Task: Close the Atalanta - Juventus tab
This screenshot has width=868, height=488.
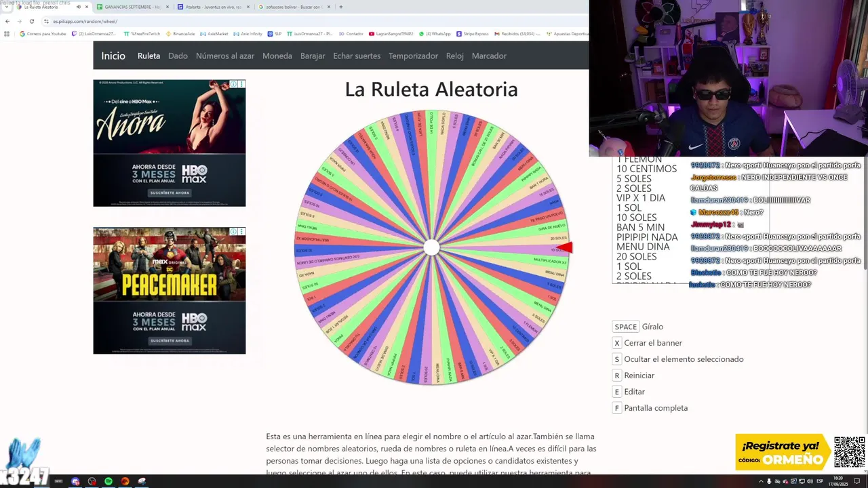Action: 248,7
